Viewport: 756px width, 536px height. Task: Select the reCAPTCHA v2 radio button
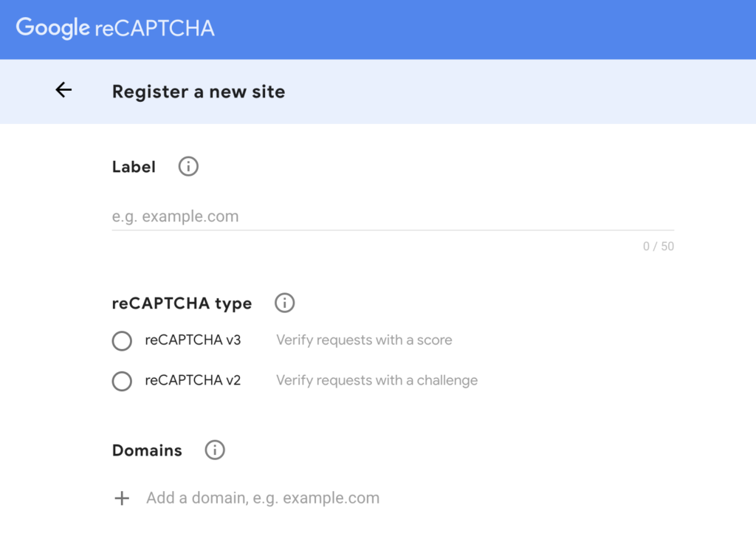[122, 381]
